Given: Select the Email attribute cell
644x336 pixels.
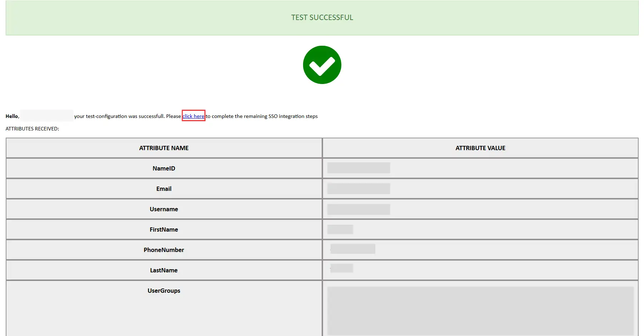Looking at the screenshot, I should click(x=164, y=189).
